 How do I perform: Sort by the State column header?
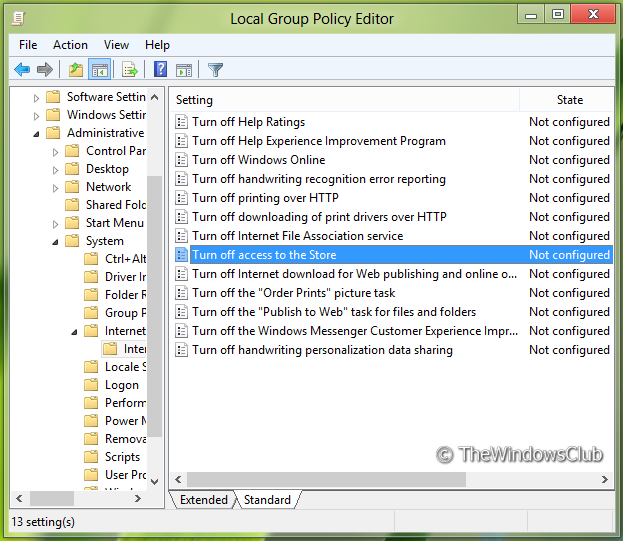[x=570, y=100]
